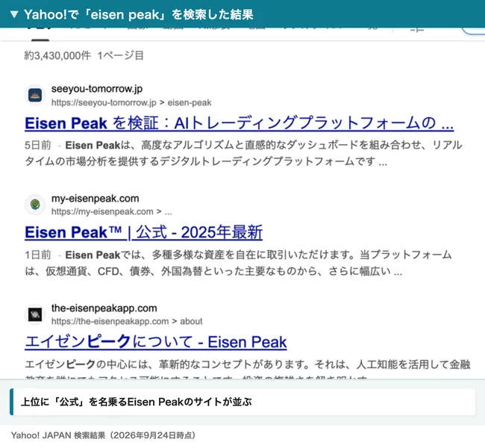Open the 'Eisen Peak™ | 公式 - 2025年最新' link
Image resolution: width=485 pixels, height=448 pixels.
point(143,232)
